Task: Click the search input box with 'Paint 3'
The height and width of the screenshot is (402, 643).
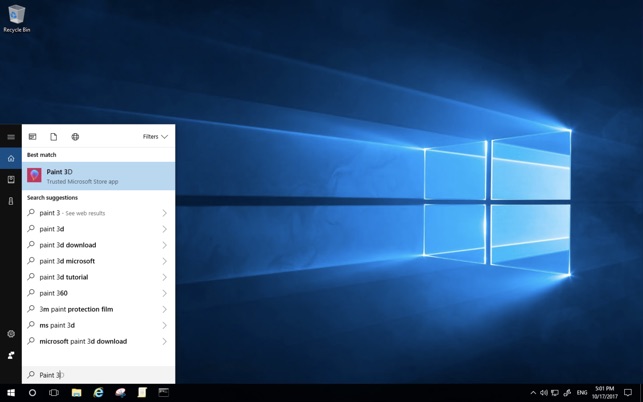Action: 100,375
